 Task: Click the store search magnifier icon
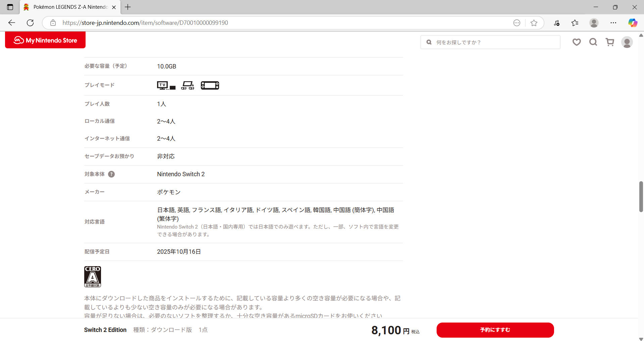click(x=593, y=42)
